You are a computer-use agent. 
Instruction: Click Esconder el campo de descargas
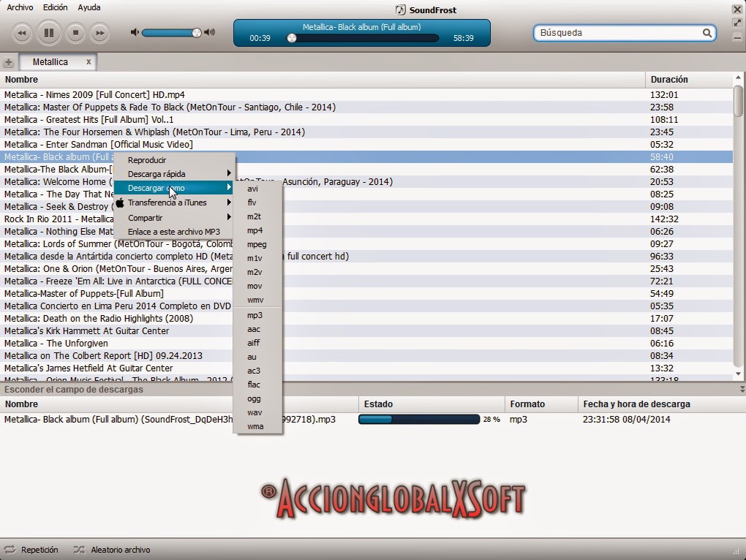(74, 390)
